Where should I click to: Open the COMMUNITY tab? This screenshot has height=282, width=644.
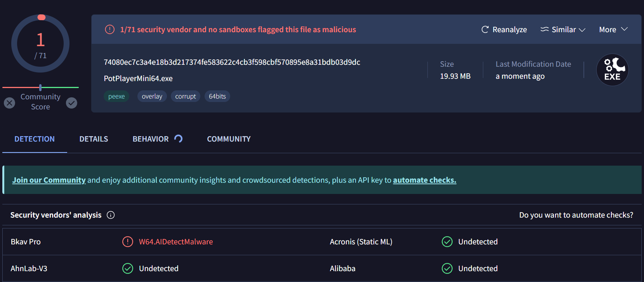pos(229,139)
